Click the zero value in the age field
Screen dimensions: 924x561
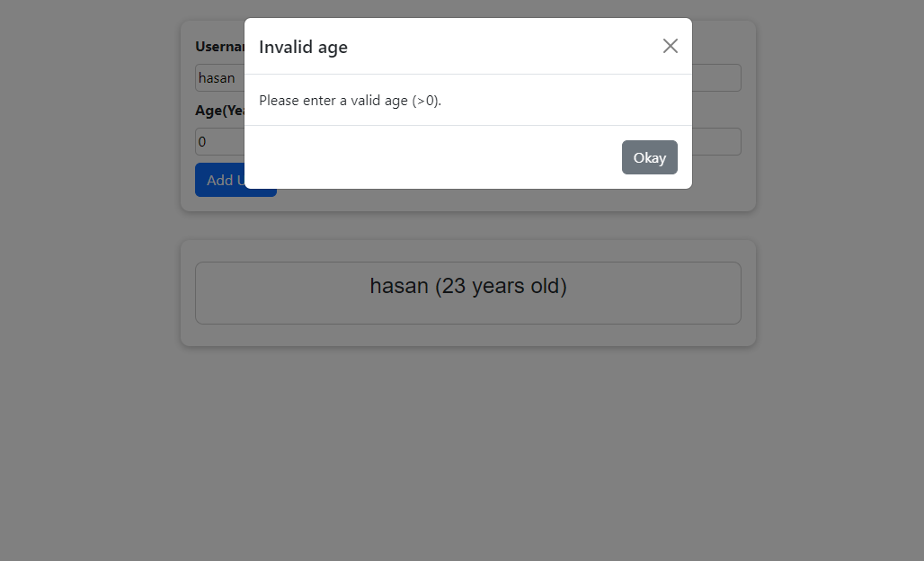coord(201,141)
